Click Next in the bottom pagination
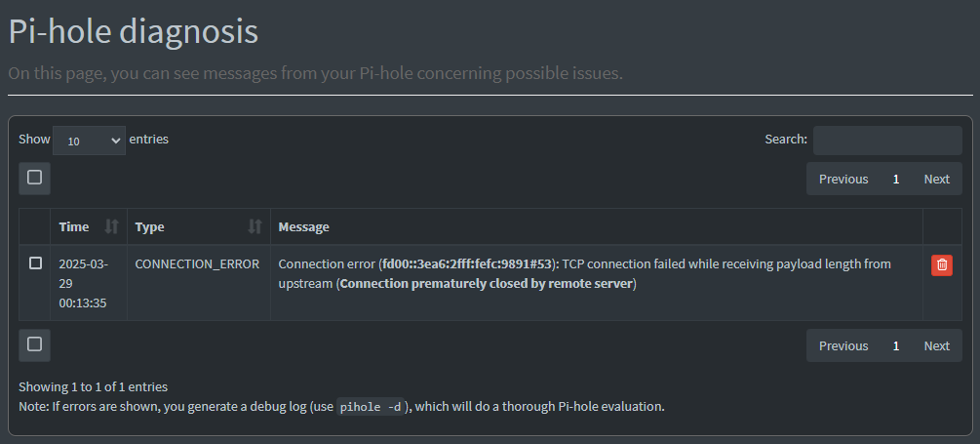This screenshot has width=980, height=444. pos(936,345)
